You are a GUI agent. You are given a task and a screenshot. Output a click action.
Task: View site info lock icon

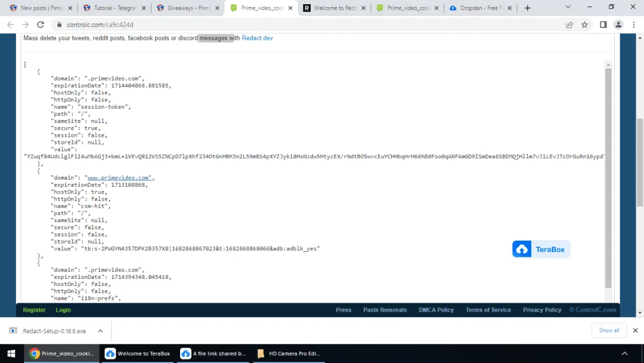[x=59, y=24]
